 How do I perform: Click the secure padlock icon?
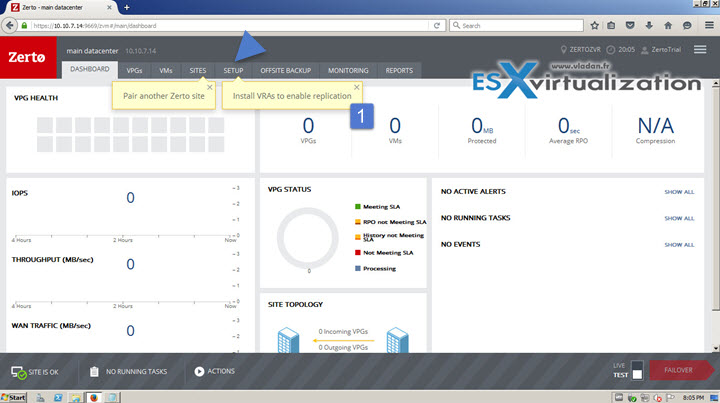[24, 26]
